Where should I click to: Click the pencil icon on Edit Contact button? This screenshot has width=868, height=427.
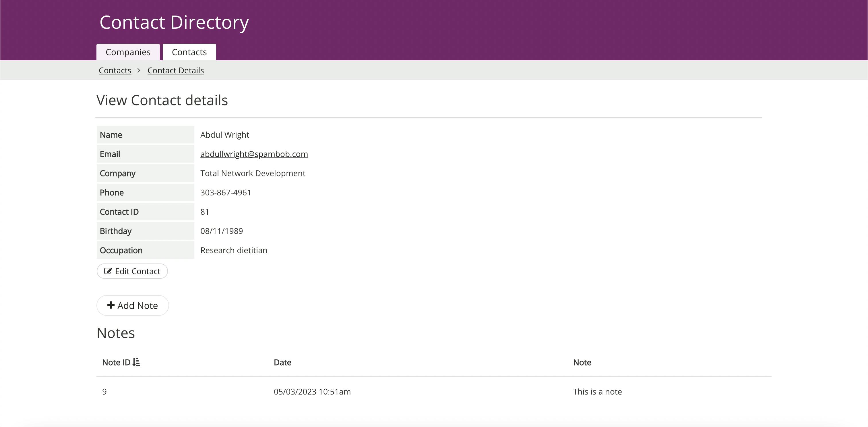tap(108, 271)
